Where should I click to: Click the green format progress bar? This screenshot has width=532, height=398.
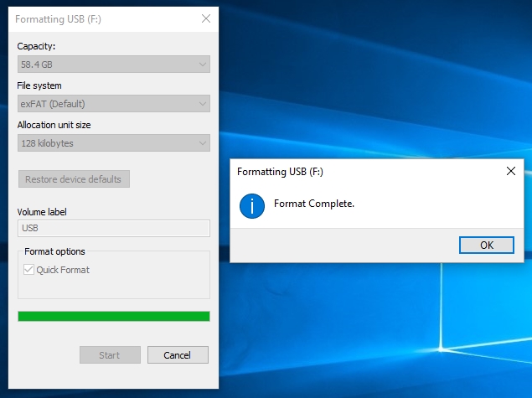114,316
